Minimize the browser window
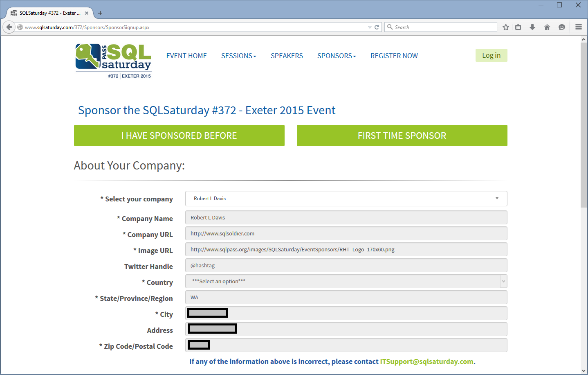 [541, 5]
